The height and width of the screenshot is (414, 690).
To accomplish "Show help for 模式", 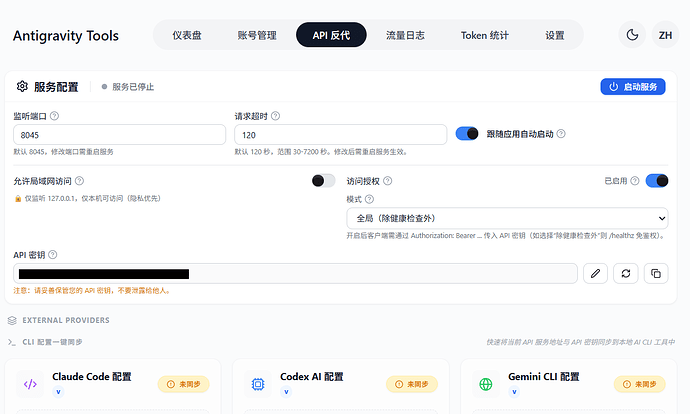I will pos(370,199).
